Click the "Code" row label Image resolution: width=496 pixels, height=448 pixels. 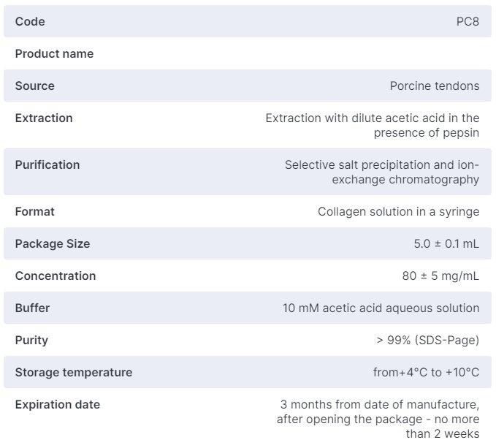pos(30,22)
